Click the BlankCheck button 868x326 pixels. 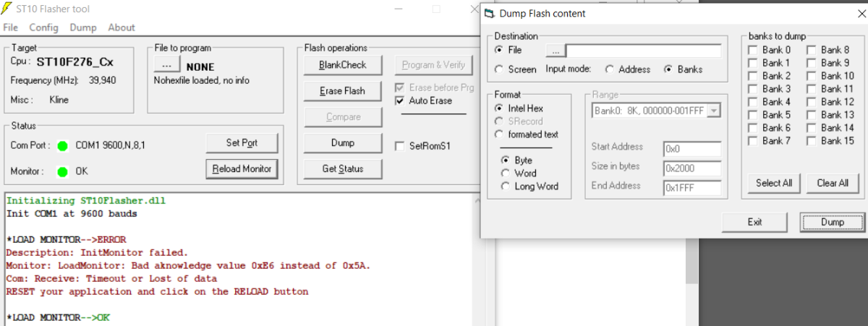pos(343,65)
